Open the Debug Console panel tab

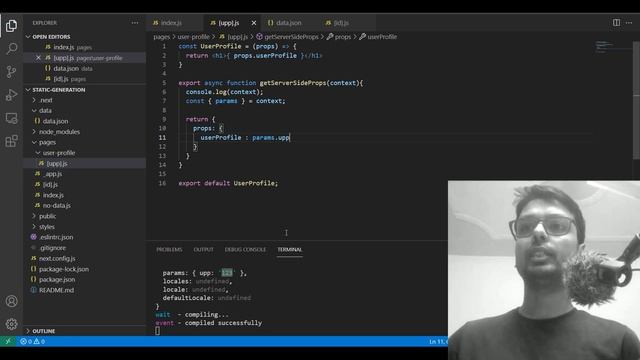pos(245,249)
